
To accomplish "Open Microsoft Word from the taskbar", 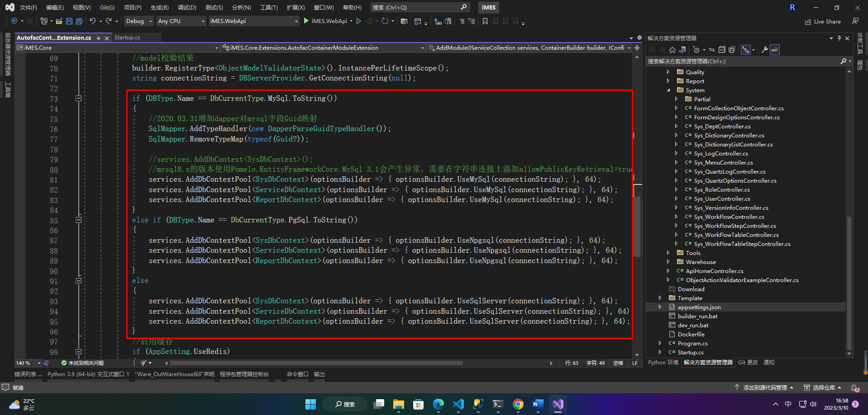I will pos(538,404).
